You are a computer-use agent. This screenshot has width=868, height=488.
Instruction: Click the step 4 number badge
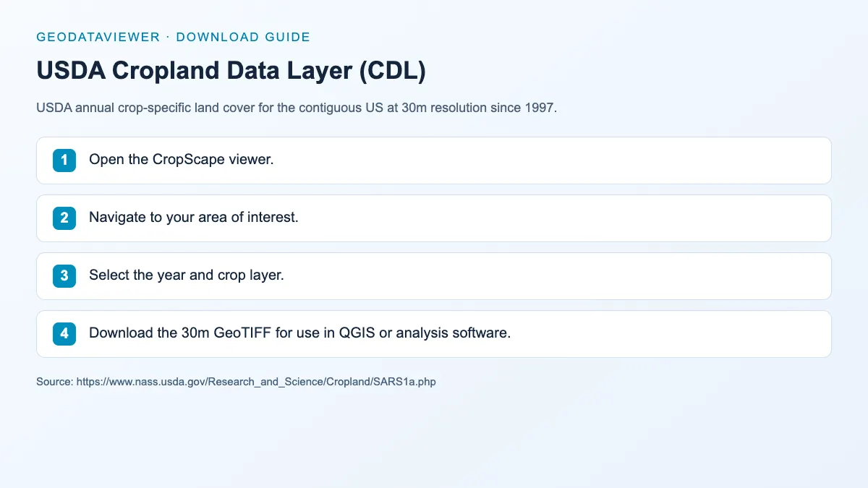click(x=64, y=334)
